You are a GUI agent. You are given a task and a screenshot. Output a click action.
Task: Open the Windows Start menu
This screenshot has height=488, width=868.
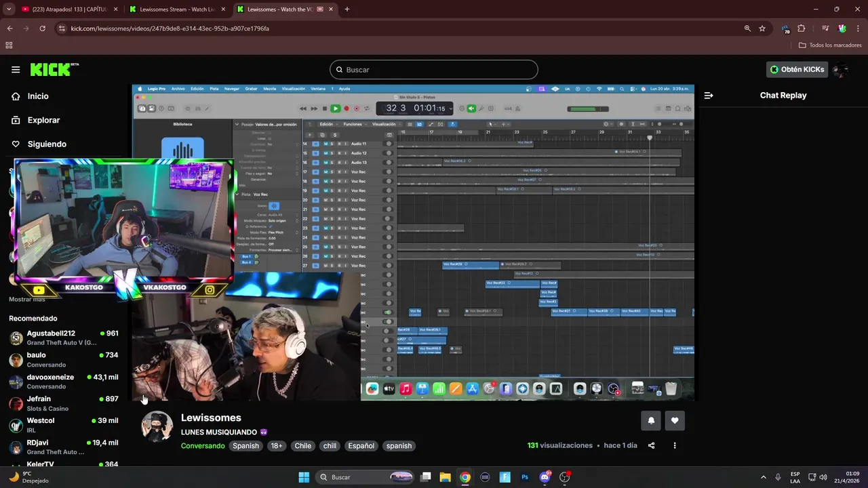tap(304, 477)
